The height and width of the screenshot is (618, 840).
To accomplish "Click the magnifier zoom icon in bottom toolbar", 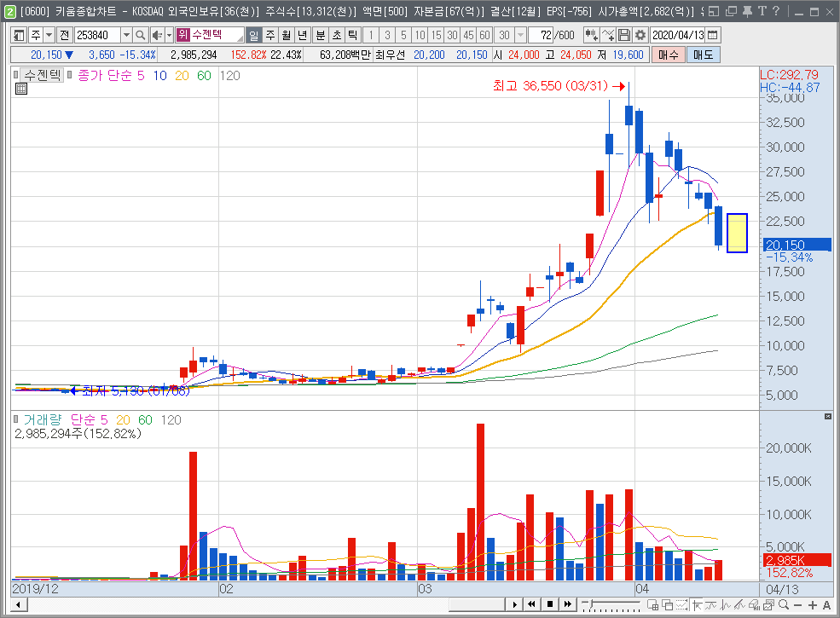I will (x=783, y=605).
